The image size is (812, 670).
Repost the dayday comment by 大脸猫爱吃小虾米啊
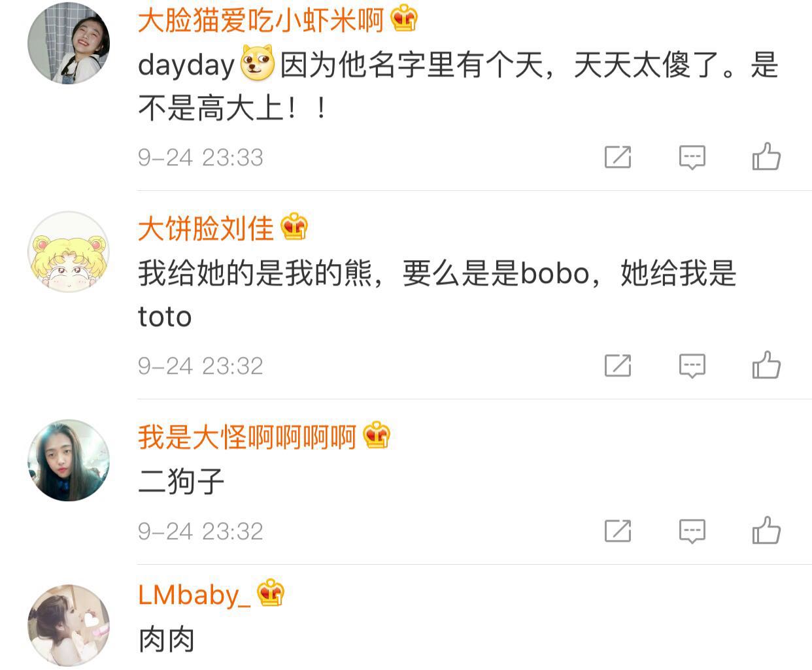point(618,158)
